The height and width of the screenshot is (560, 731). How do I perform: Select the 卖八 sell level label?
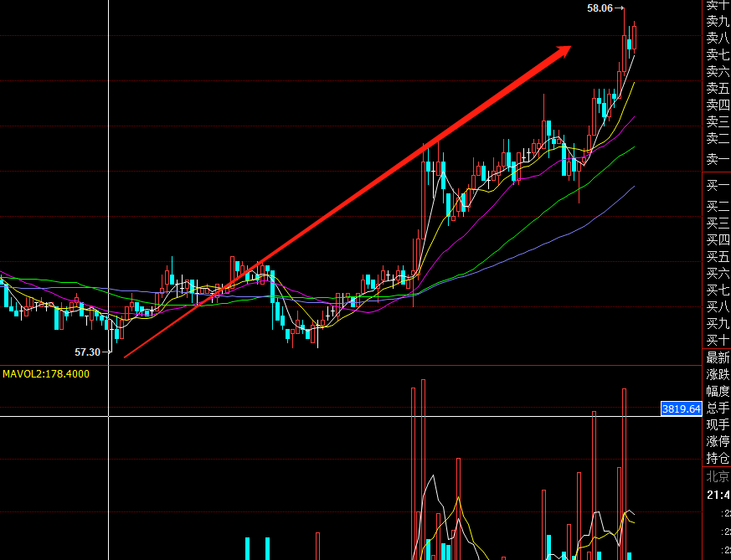pyautogui.click(x=718, y=38)
